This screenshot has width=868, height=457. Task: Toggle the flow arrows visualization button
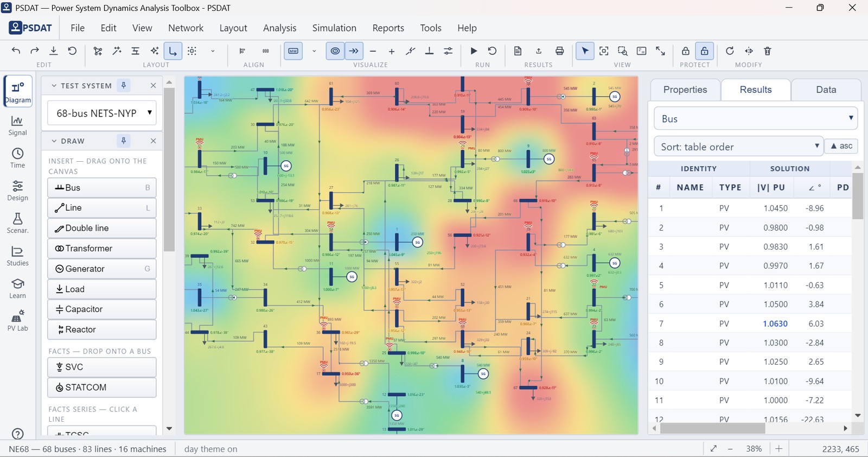pyautogui.click(x=354, y=51)
